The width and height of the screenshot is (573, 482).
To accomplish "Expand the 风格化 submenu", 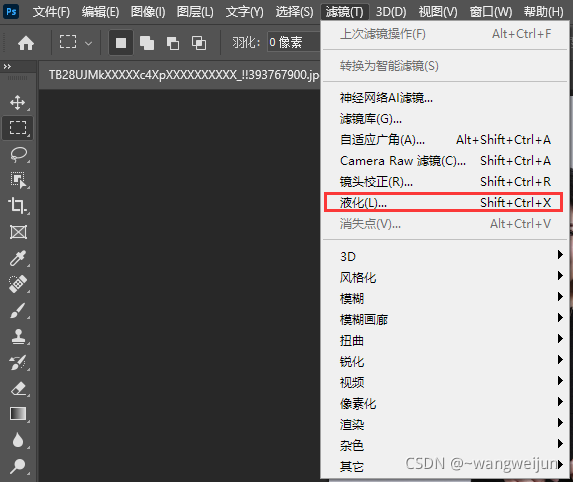I will click(444, 277).
